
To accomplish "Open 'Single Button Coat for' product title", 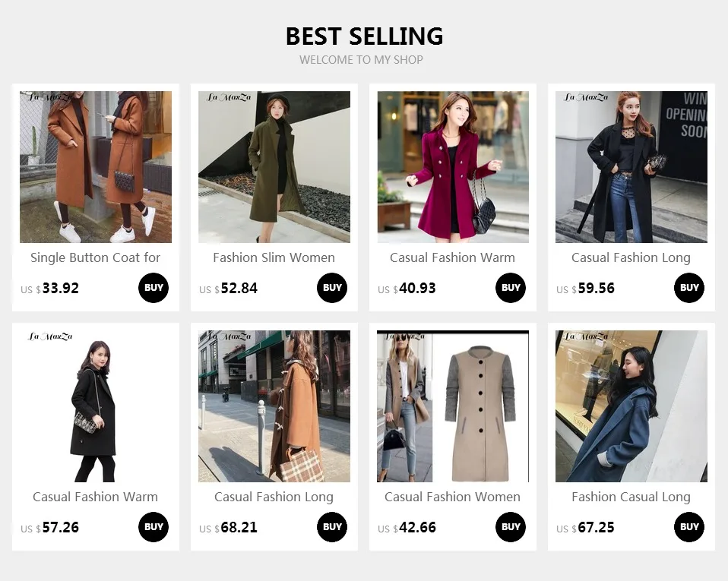I will (95, 257).
